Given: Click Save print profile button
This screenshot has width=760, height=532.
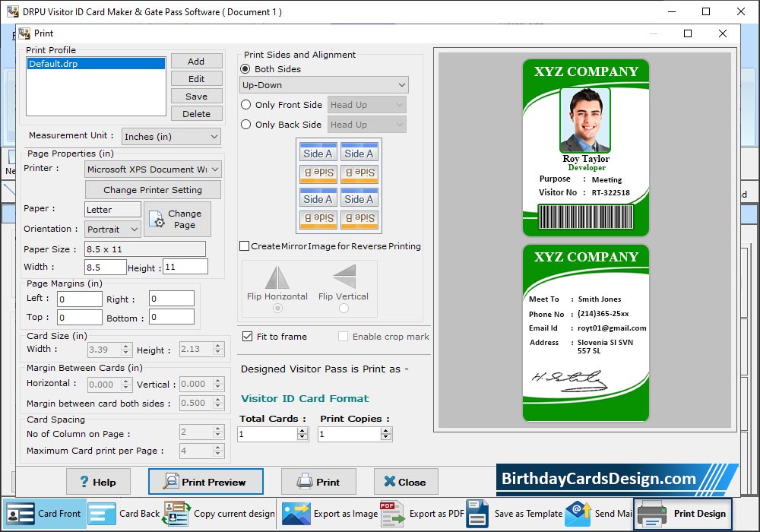Looking at the screenshot, I should pos(196,96).
